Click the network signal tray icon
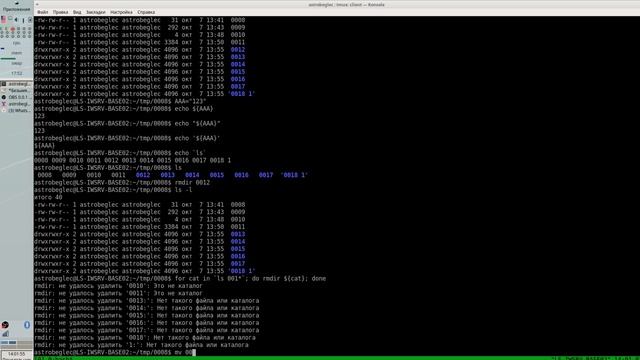 [5, 334]
